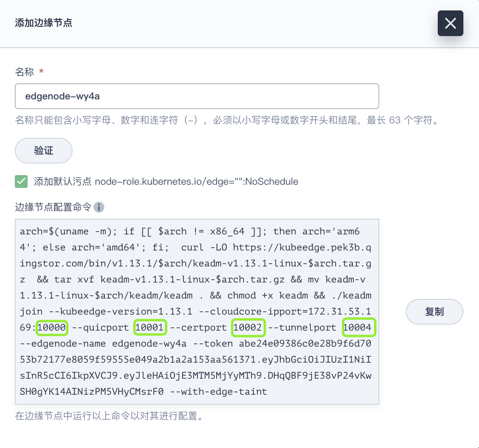
Task: Click the 名称 field label
Action: 24,72
